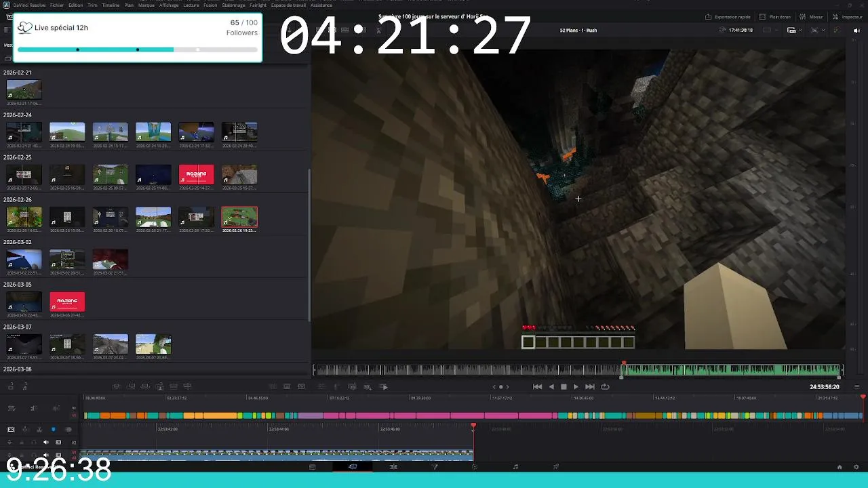Click the 2026-03-08 date group header
Image resolution: width=868 pixels, height=488 pixels.
18,369
